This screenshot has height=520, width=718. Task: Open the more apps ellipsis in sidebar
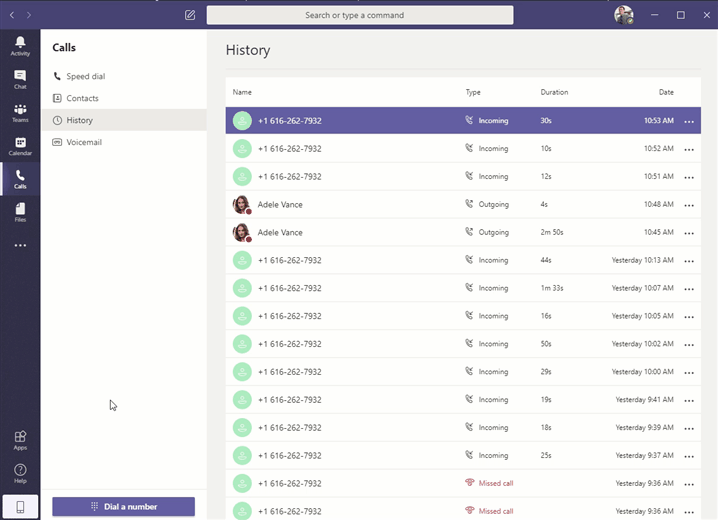click(x=20, y=245)
